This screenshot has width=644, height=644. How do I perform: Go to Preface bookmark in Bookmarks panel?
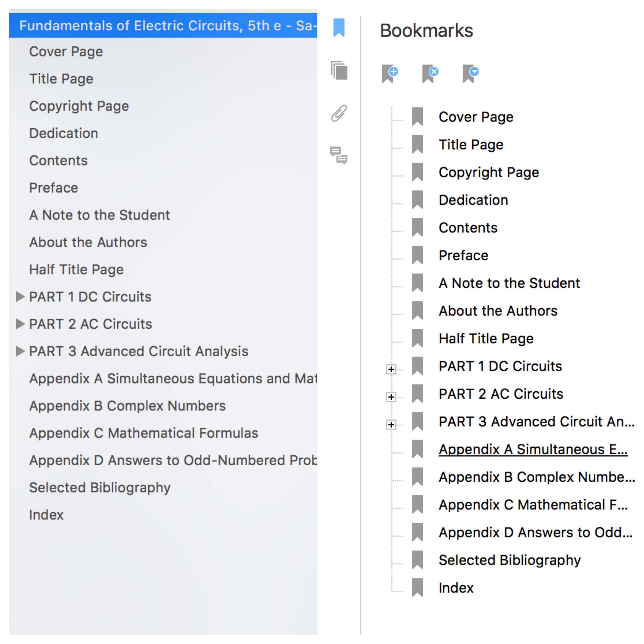[464, 255]
